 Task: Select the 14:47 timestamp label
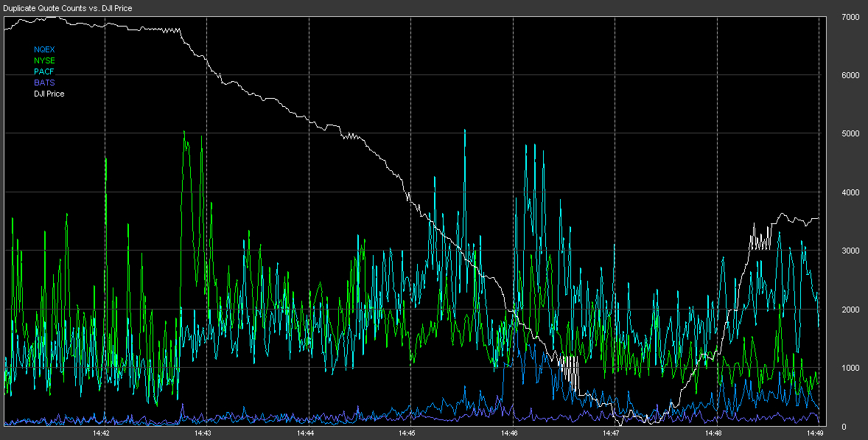tap(611, 434)
